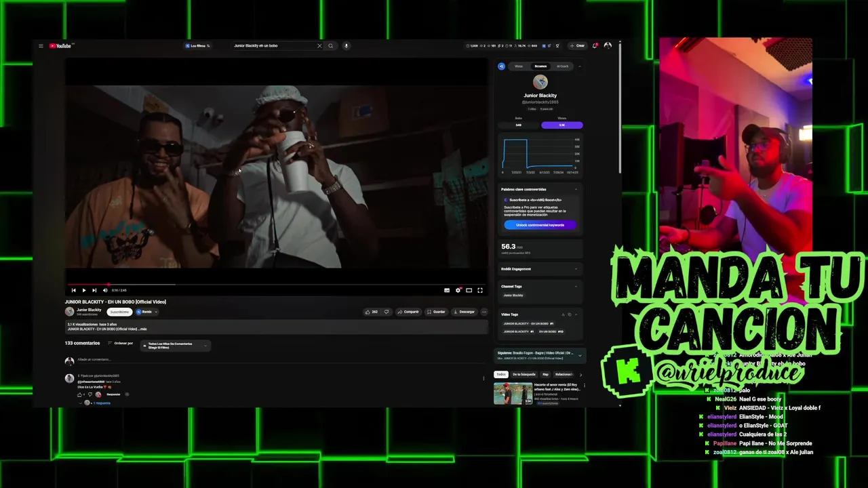Screen dimensions: 868x488
Task: Click Guardar button
Action: click(436, 312)
